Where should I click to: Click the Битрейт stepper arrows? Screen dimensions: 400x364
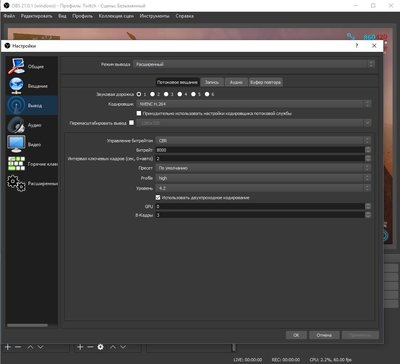pos(368,150)
